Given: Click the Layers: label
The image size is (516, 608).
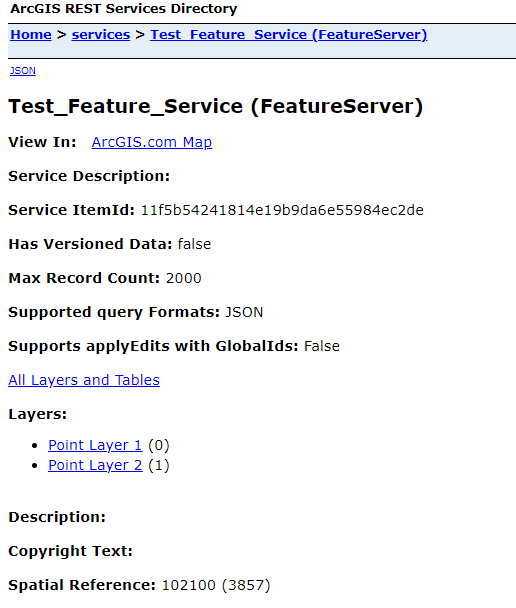Looking at the screenshot, I should pos(38,414).
